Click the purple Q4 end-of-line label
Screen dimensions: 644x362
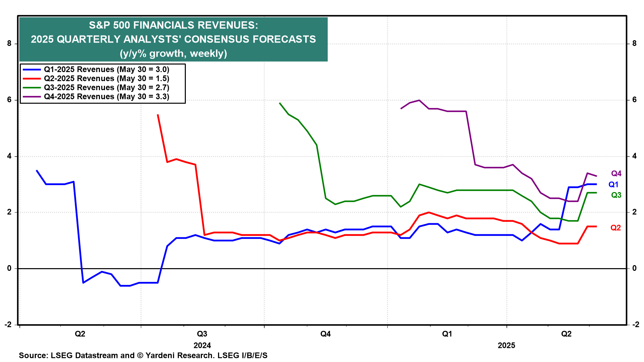[616, 174]
